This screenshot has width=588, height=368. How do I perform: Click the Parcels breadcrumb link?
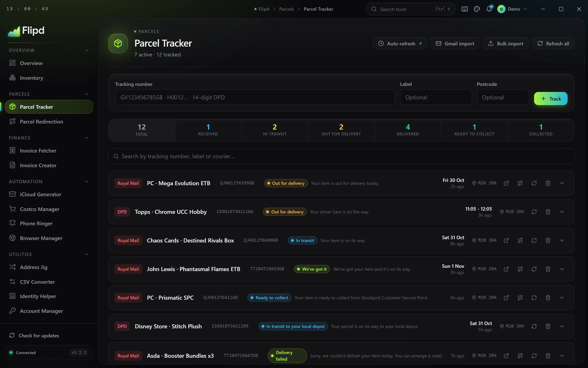pyautogui.click(x=286, y=9)
